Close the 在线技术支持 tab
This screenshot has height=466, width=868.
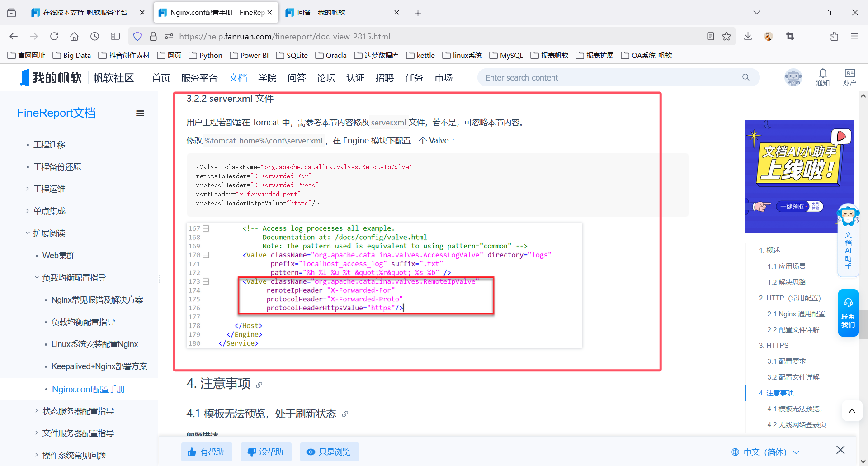[x=142, y=13]
